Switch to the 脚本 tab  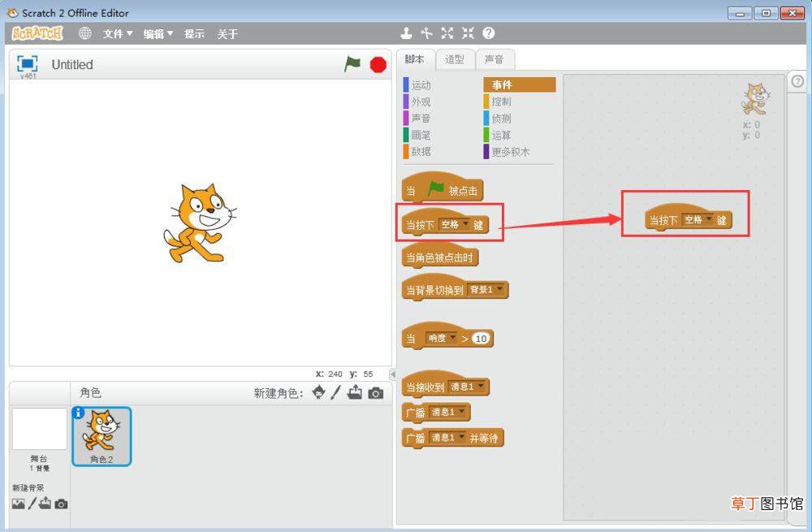click(x=414, y=59)
